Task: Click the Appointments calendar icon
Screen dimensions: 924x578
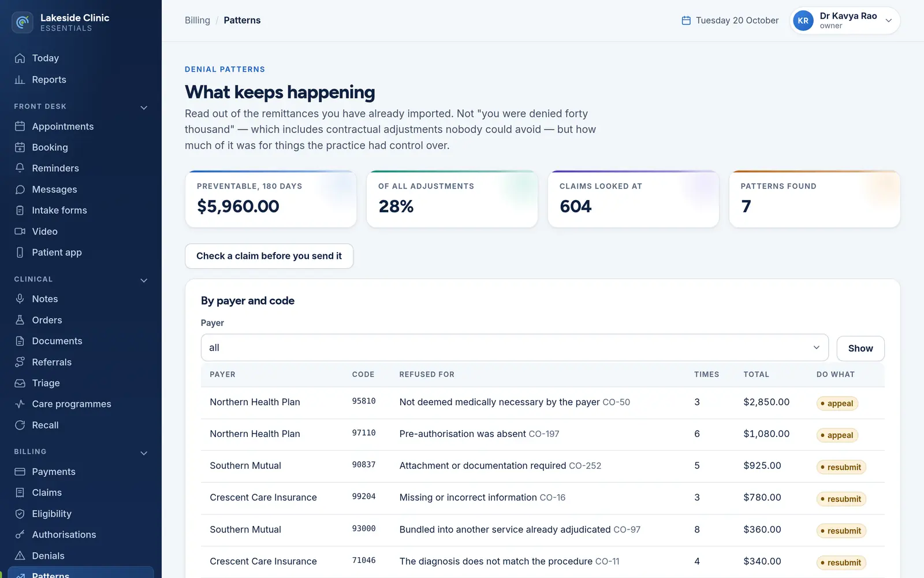Action: click(x=20, y=127)
